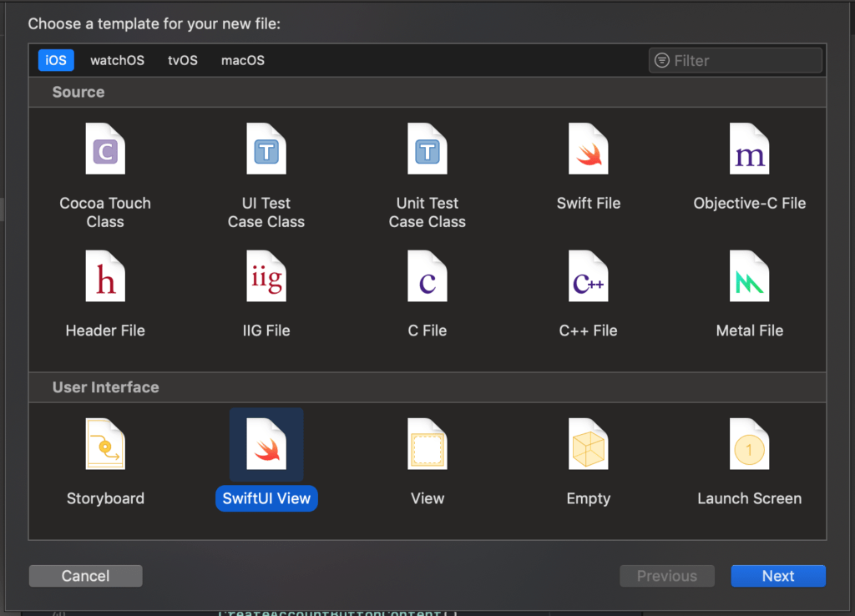This screenshot has width=855, height=616.
Task: Select the Swift File template icon
Action: pos(589,149)
